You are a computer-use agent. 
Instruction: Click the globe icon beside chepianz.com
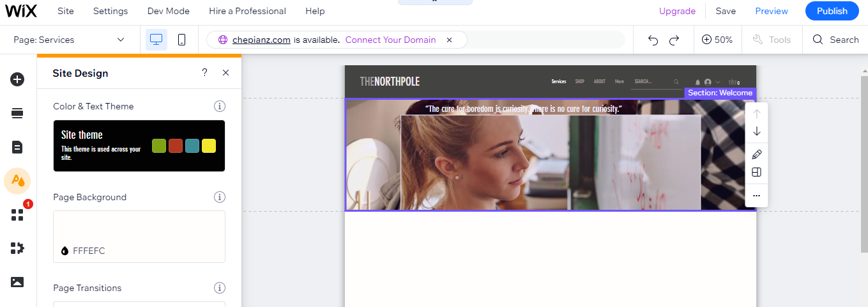[x=223, y=40]
